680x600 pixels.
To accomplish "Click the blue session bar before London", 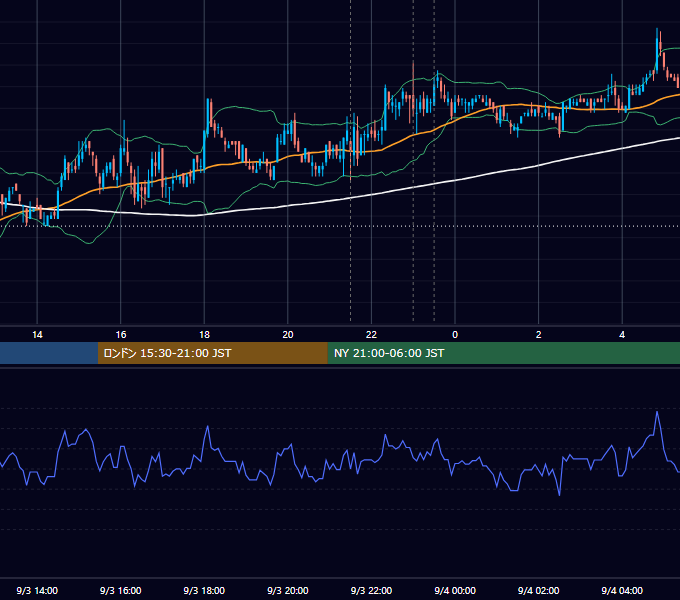I will pyautogui.click(x=49, y=353).
